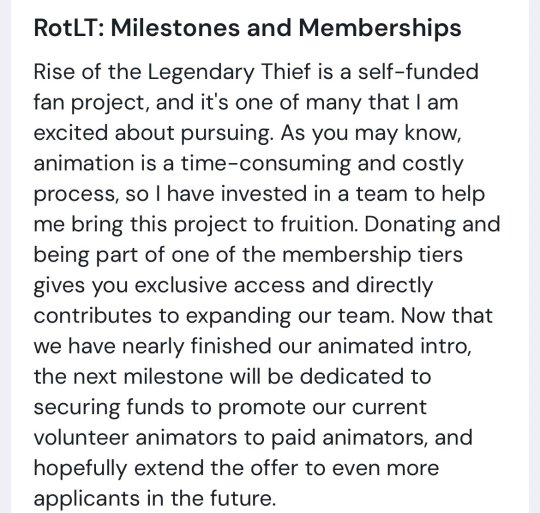540x513 pixels.
Task: Click the word "volunteer" in the paragraph
Action: 81,438
